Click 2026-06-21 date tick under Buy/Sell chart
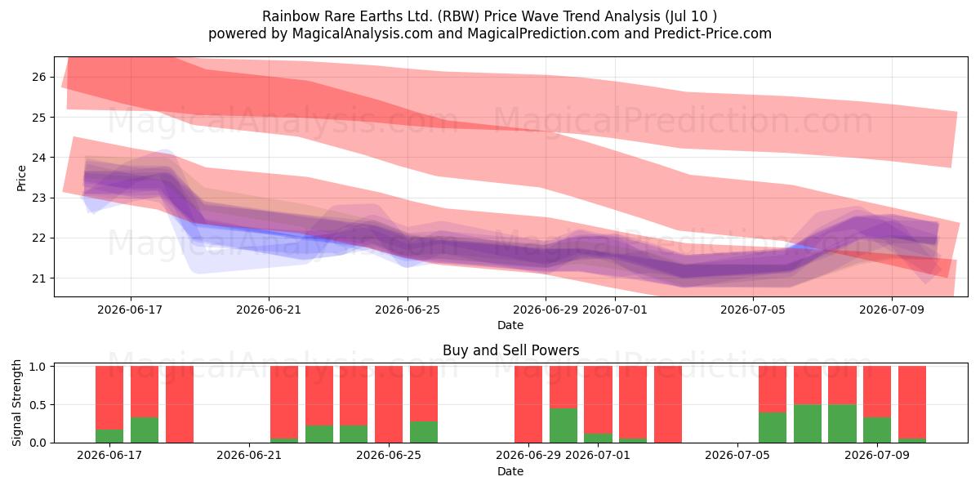The width and height of the screenshot is (980, 490). pos(249,456)
